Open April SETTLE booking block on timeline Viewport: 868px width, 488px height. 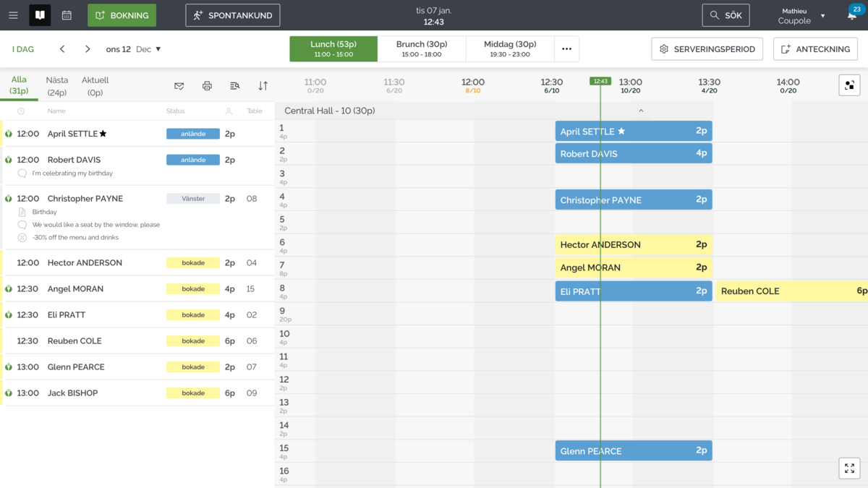tap(634, 131)
